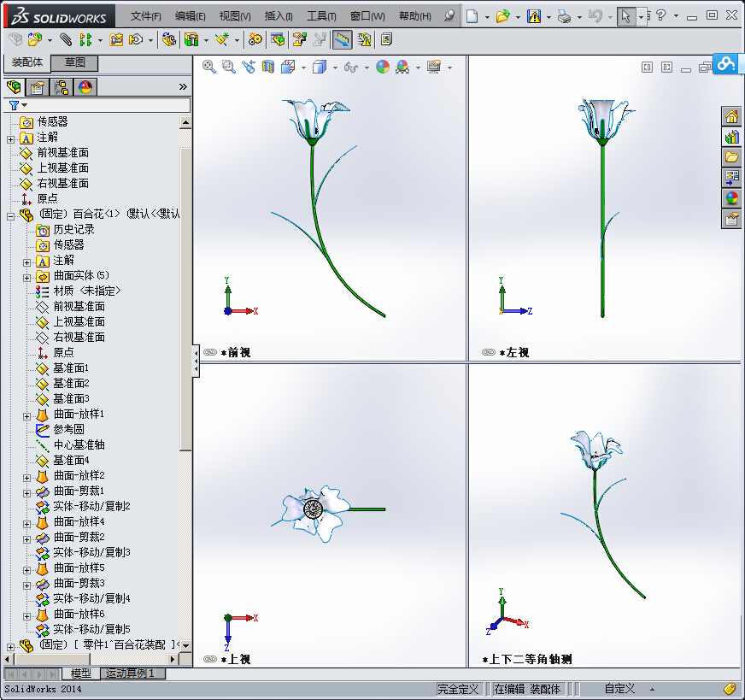Open the 工具(T) menu
745x700 pixels.
tap(321, 16)
